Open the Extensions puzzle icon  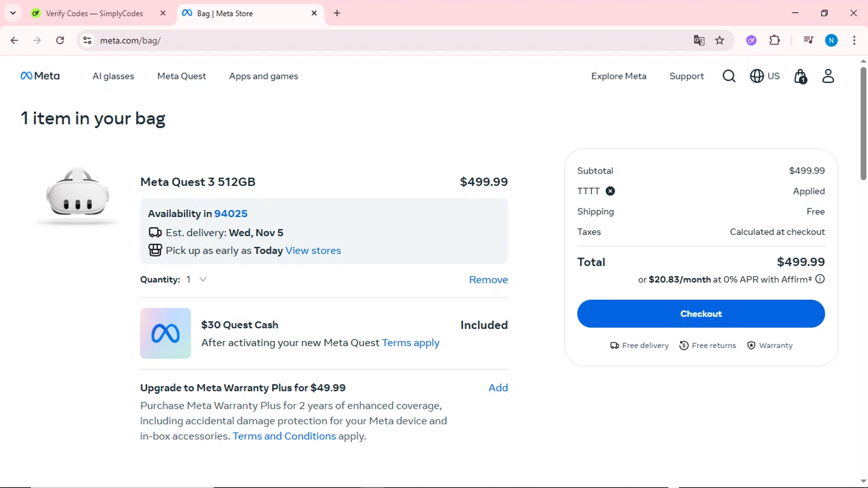[775, 41]
